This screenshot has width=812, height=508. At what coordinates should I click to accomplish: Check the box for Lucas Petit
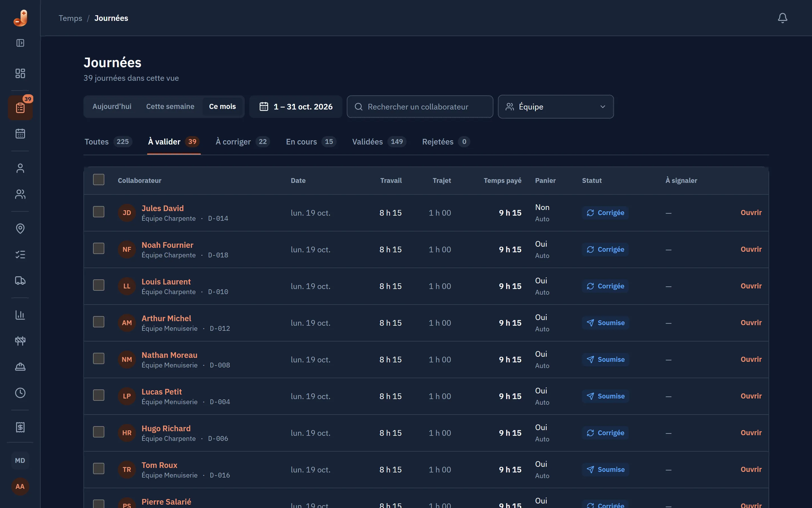tap(99, 395)
